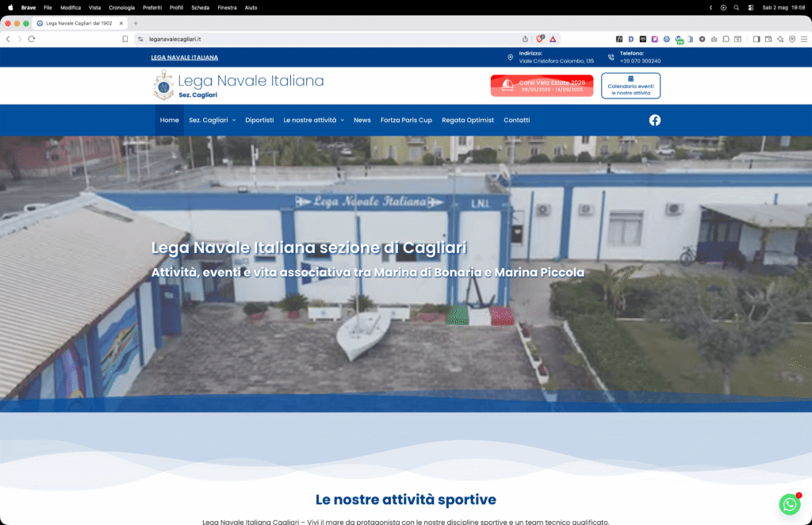
Task: Click the Lega Navale Italiana site title
Action: pyautogui.click(x=251, y=81)
